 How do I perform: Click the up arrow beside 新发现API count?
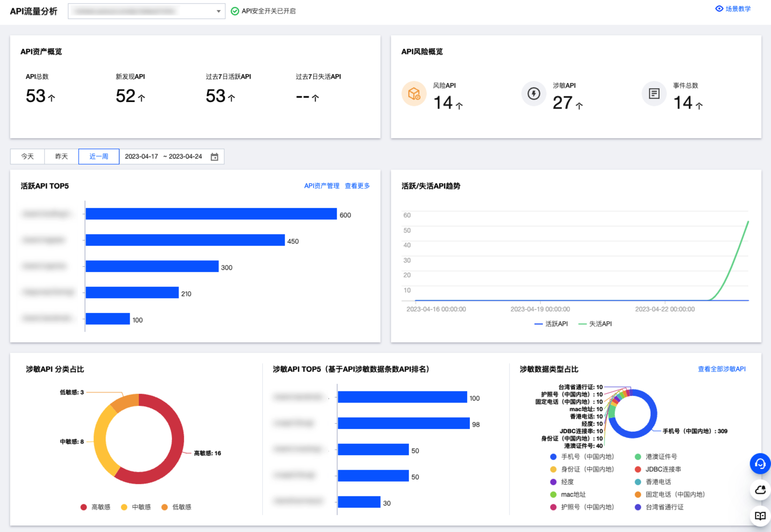pos(141,98)
